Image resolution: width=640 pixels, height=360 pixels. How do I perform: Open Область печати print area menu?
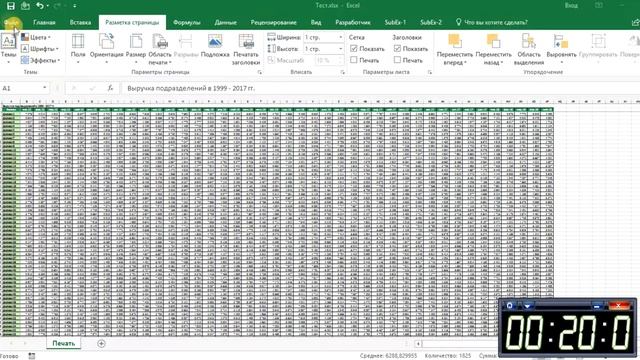click(x=160, y=49)
